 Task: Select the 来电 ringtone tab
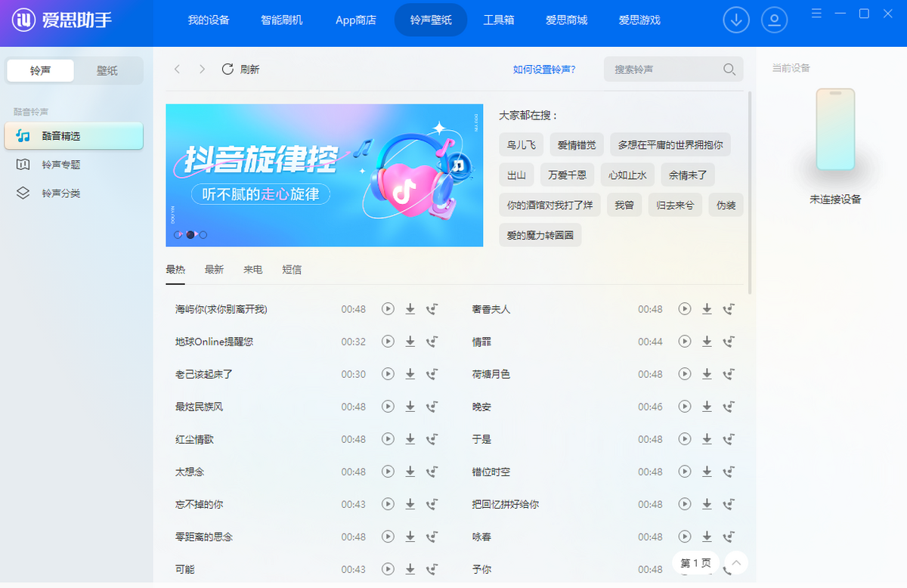pyautogui.click(x=253, y=270)
